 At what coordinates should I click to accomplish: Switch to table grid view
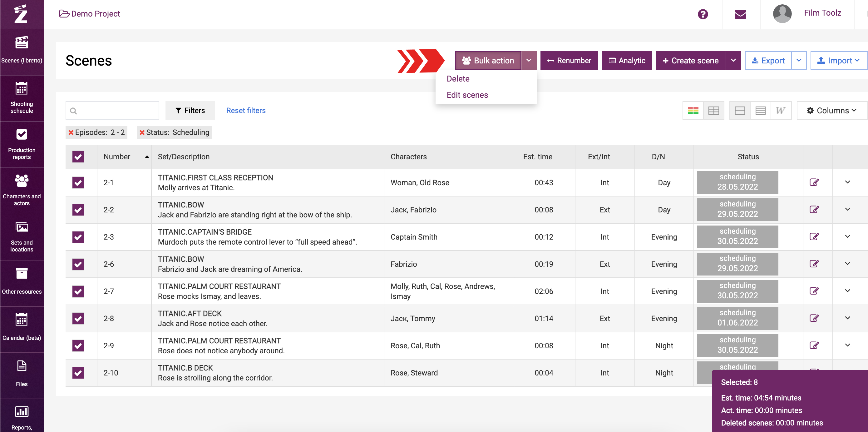coord(713,111)
